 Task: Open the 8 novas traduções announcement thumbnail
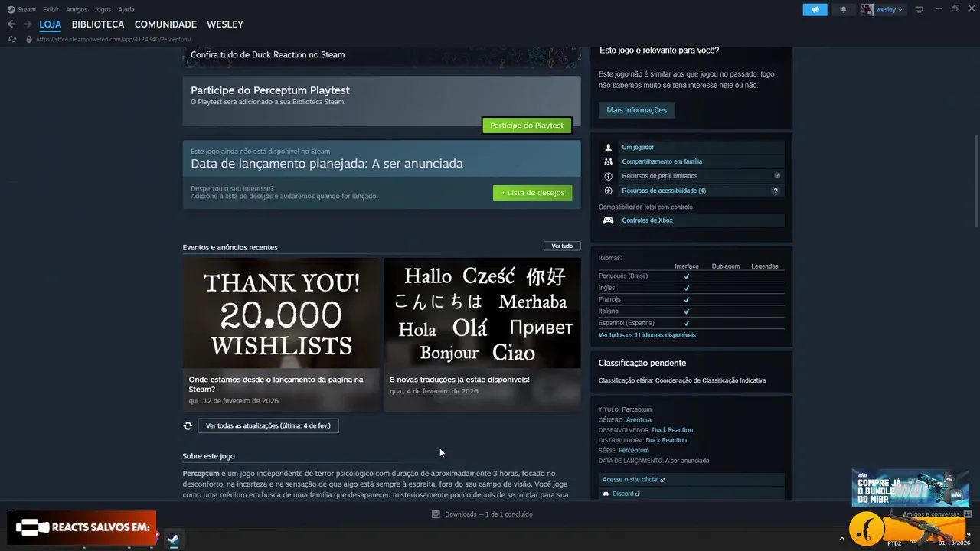point(482,313)
